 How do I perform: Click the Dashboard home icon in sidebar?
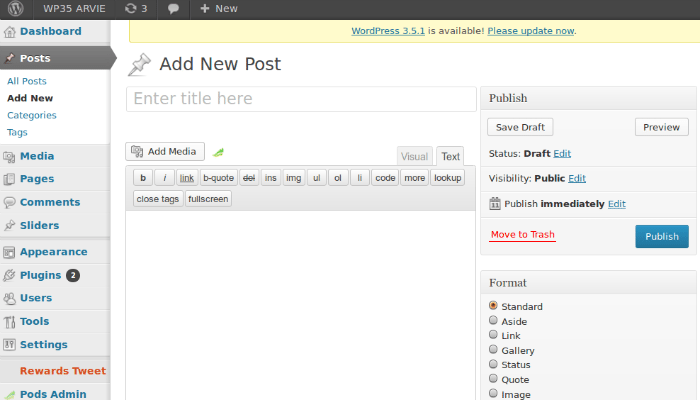coord(10,32)
